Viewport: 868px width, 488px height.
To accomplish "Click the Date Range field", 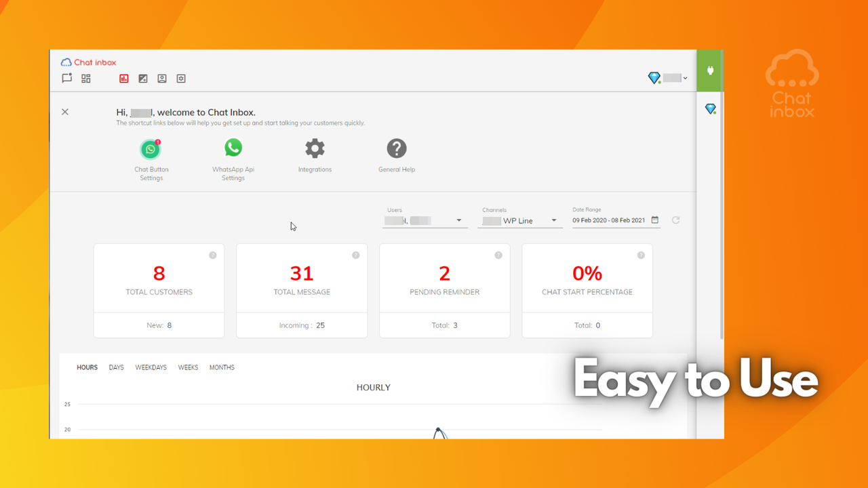I will click(616, 220).
